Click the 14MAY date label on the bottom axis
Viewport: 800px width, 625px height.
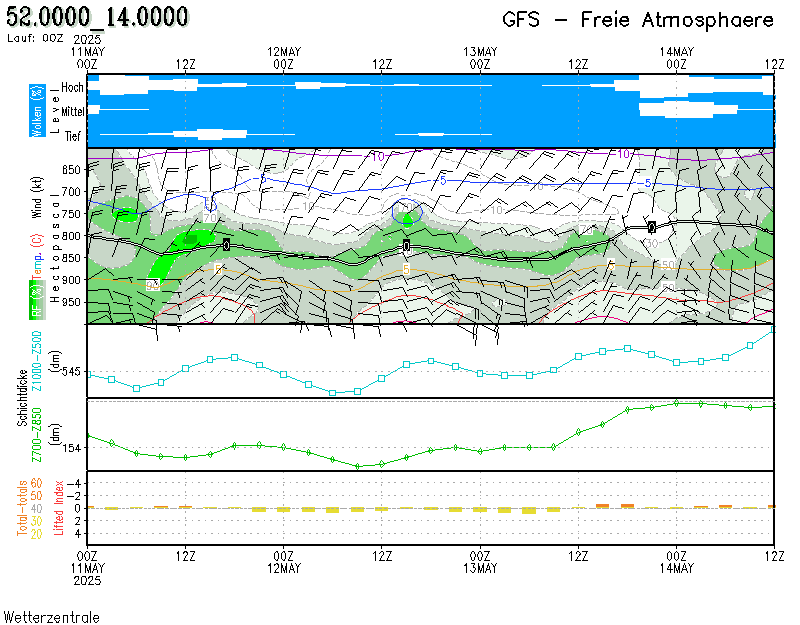tap(677, 568)
